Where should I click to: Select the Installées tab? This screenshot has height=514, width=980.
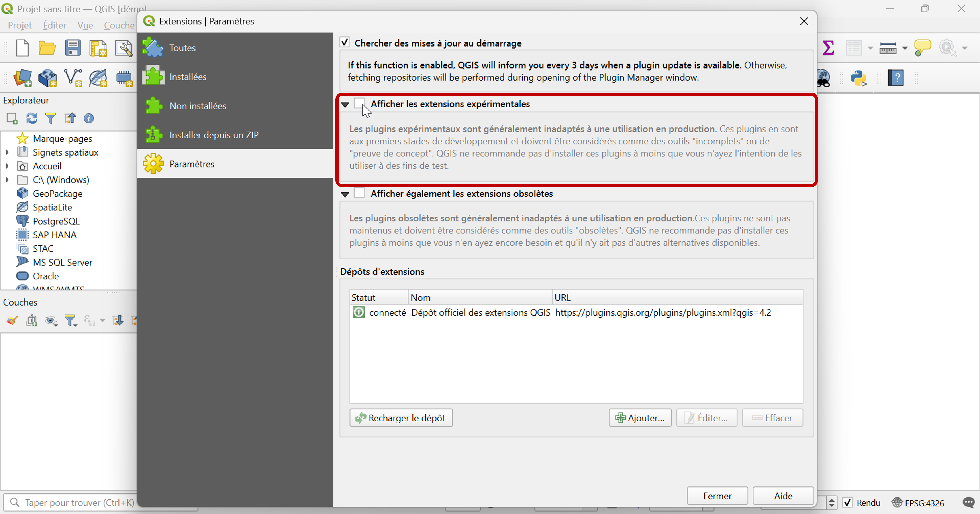coord(235,76)
